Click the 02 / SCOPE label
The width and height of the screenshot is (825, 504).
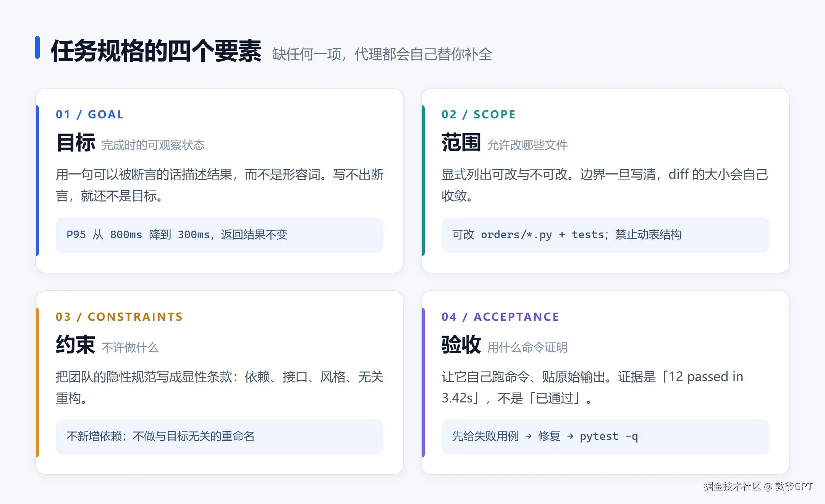(479, 115)
